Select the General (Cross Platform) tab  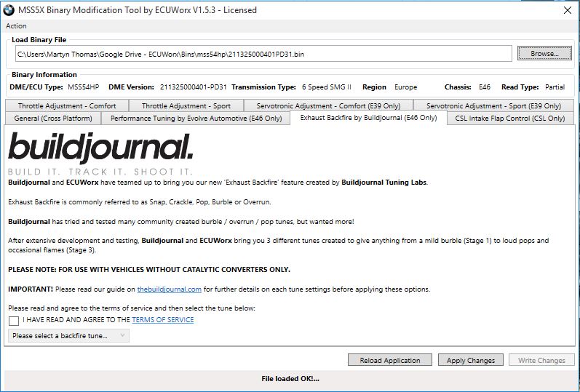(x=53, y=118)
